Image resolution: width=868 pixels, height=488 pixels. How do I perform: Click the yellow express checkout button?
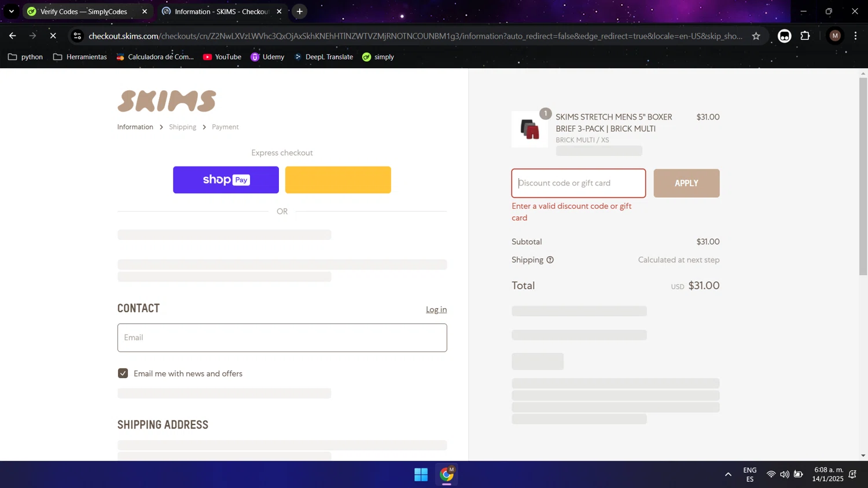coord(338,180)
